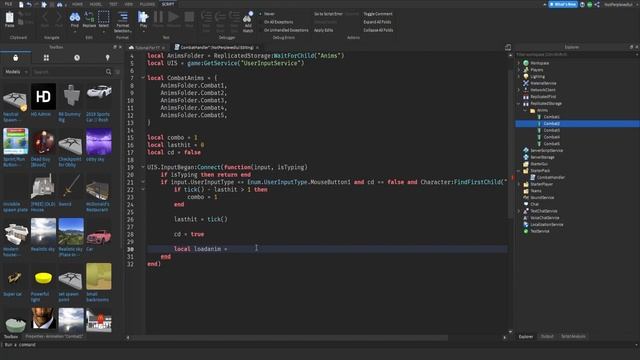Viewport: 640px width, 360px height.
Task: Expand the StarterPlayer tree node
Action: coord(519,184)
